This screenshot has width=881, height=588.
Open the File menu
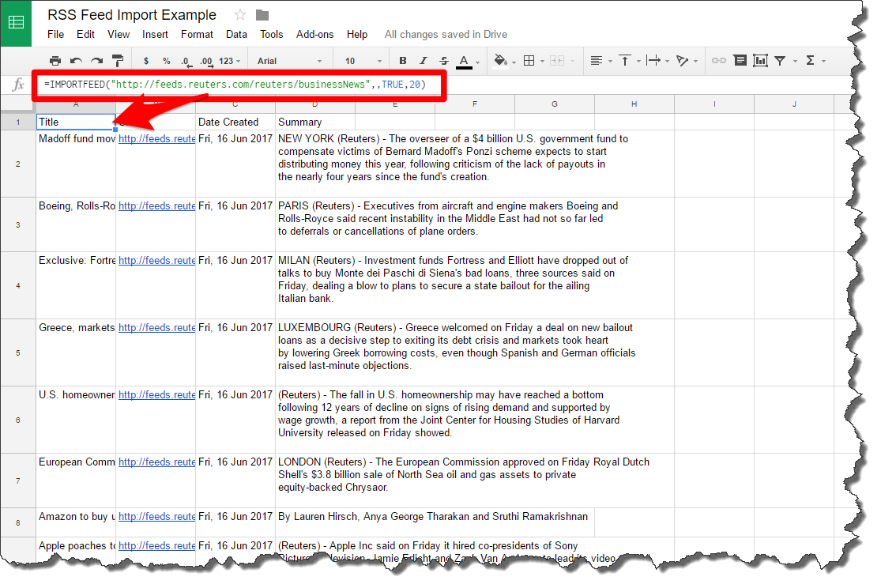coord(55,34)
